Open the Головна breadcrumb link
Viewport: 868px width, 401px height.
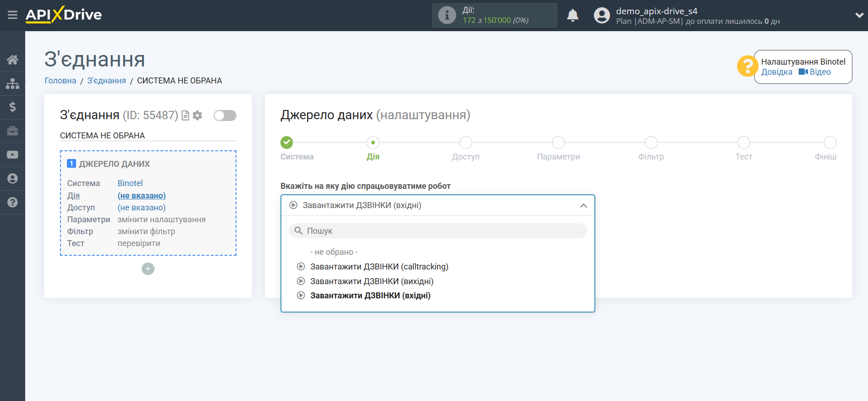(60, 81)
